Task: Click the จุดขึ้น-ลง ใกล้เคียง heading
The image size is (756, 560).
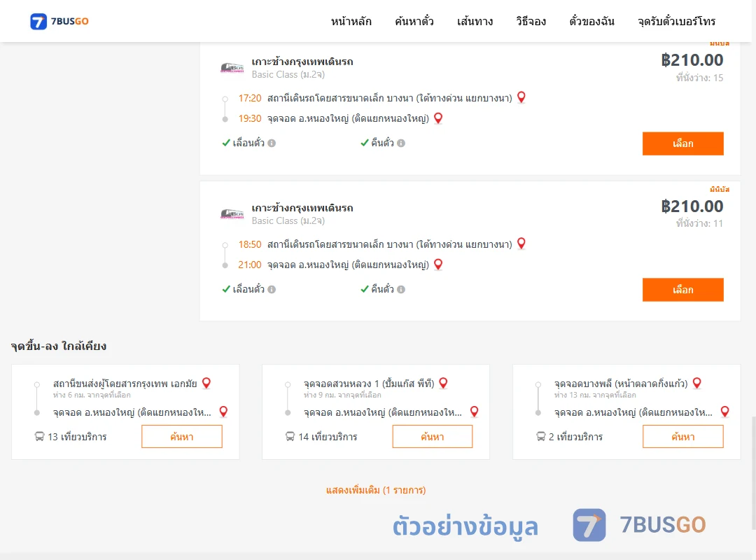Action: 58,346
